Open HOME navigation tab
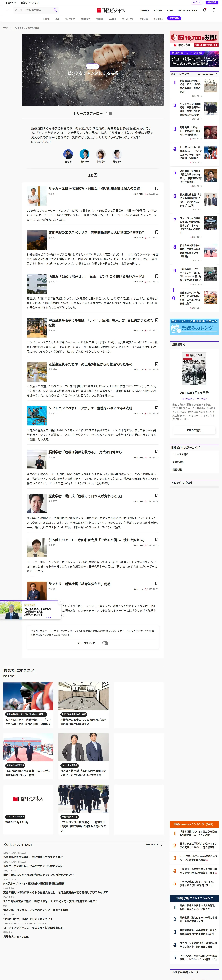 46,19
